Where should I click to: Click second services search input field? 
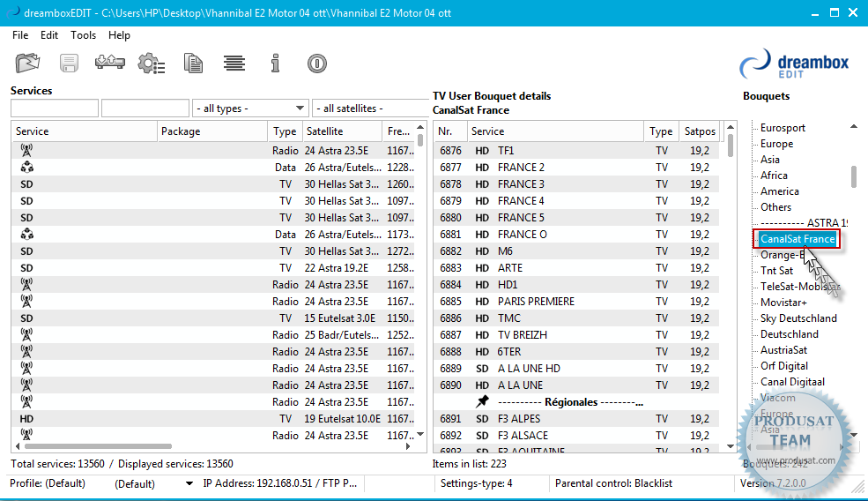(145, 108)
